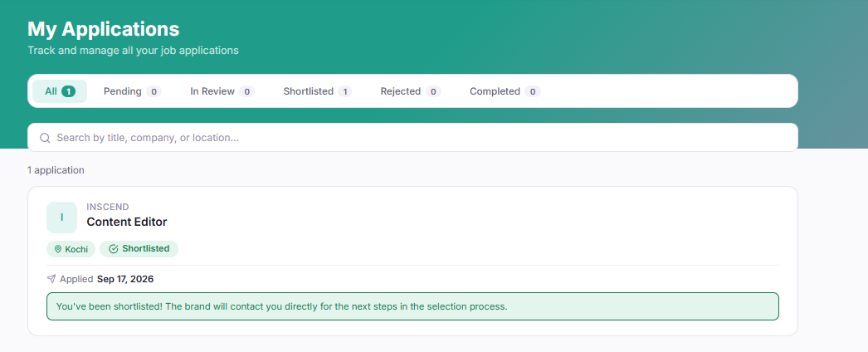
Task: Click the Pending tab count badge
Action: [x=154, y=91]
